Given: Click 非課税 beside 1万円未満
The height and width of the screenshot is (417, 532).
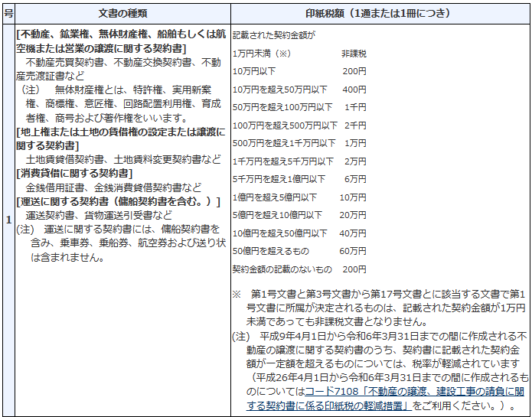Looking at the screenshot, I should pos(354,54).
